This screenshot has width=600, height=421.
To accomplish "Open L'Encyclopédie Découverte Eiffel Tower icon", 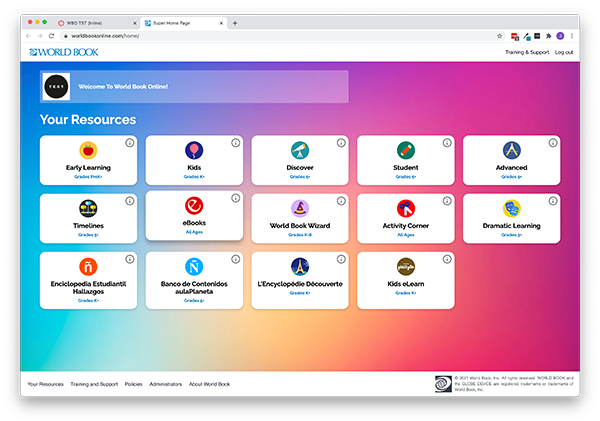I will tap(300, 267).
